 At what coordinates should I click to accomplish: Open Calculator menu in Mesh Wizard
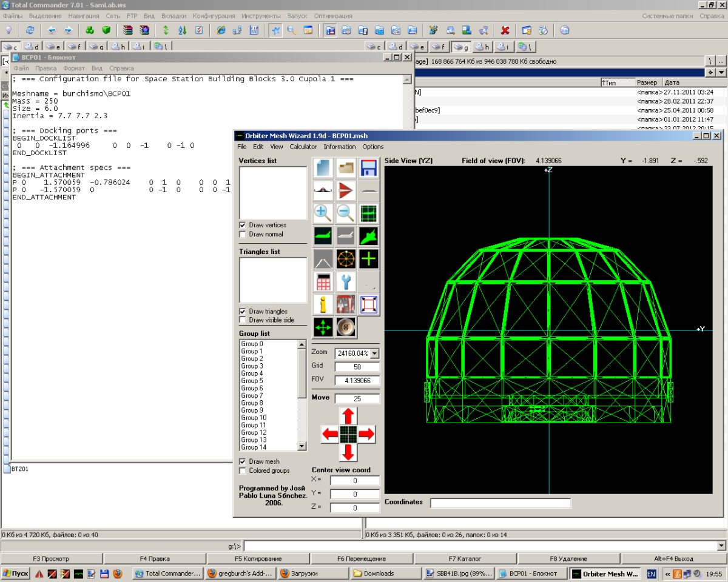[x=303, y=147]
